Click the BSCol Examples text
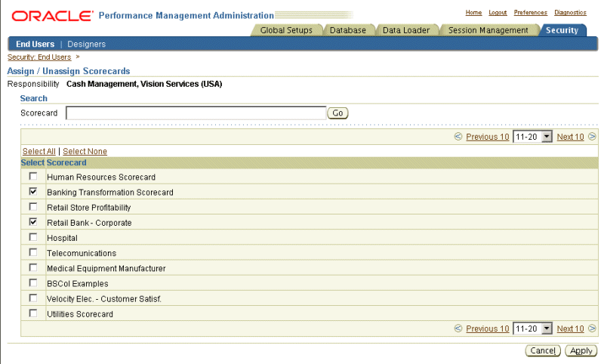The width and height of the screenshot is (604, 364). coord(78,283)
